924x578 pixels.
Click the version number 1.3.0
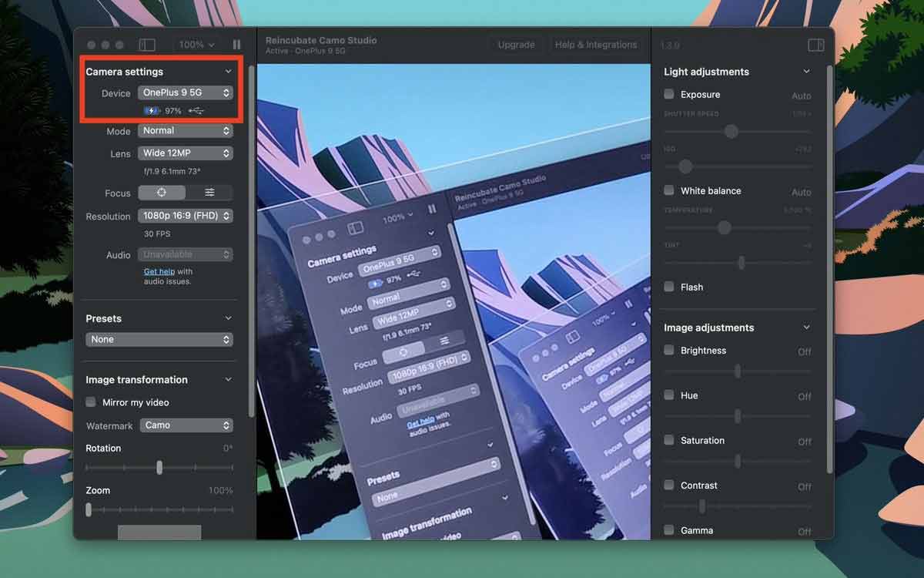tap(668, 45)
